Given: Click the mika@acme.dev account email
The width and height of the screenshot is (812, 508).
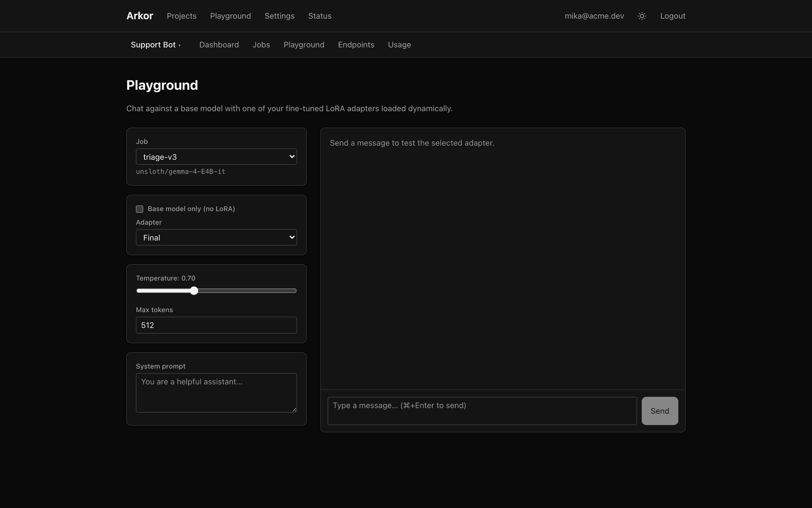Looking at the screenshot, I should (594, 16).
